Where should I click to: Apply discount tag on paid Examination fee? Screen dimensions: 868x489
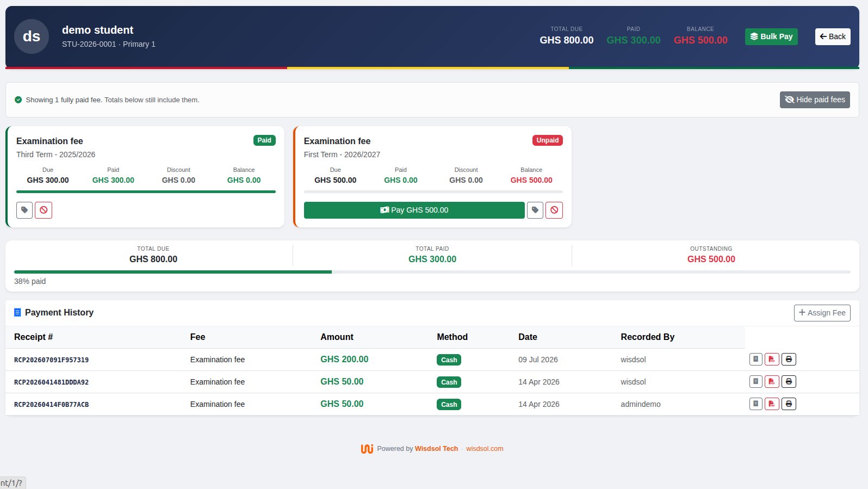pyautogui.click(x=24, y=210)
